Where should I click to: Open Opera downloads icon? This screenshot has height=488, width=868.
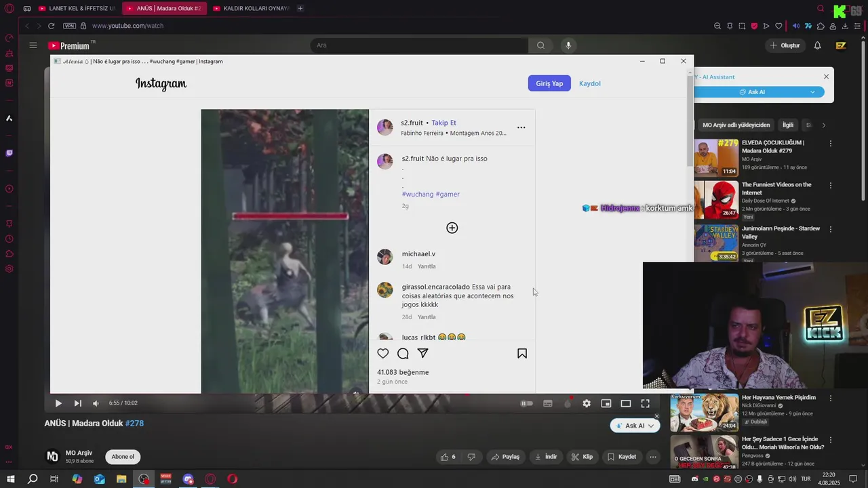[845, 26]
